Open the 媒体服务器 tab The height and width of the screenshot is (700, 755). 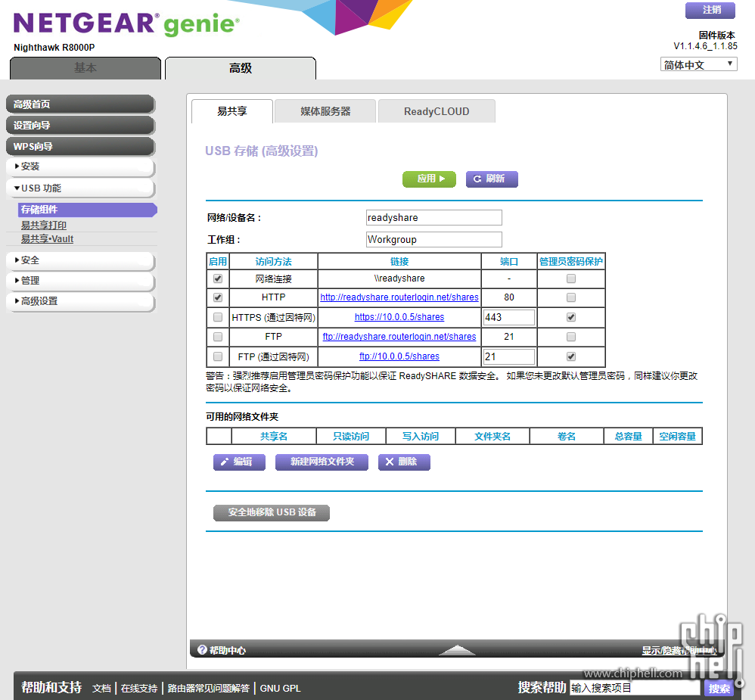(325, 111)
